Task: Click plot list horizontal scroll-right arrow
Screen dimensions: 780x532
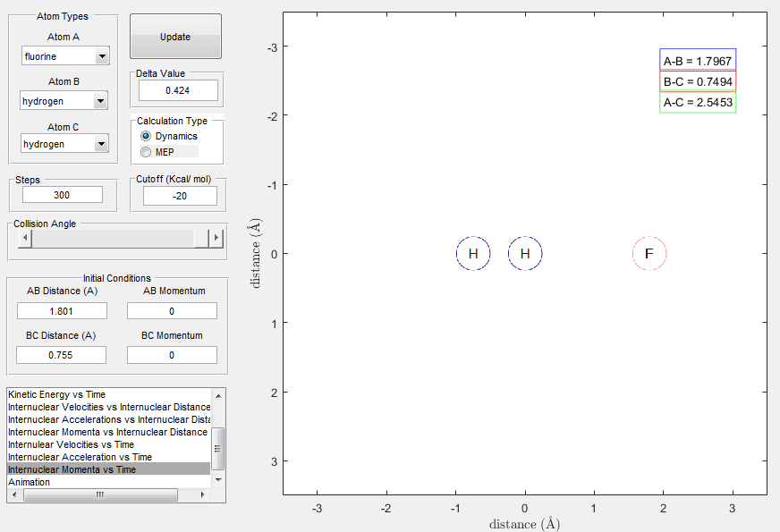Action: 202,494
